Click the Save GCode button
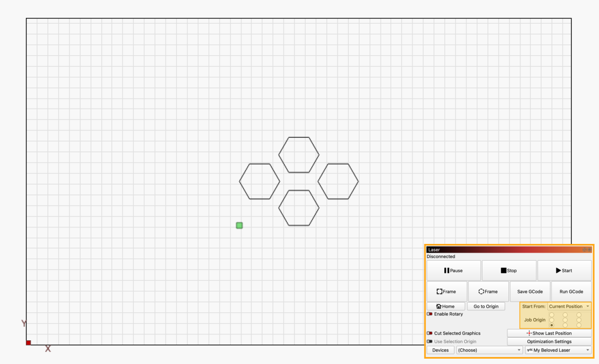The image size is (599, 364). 529,291
